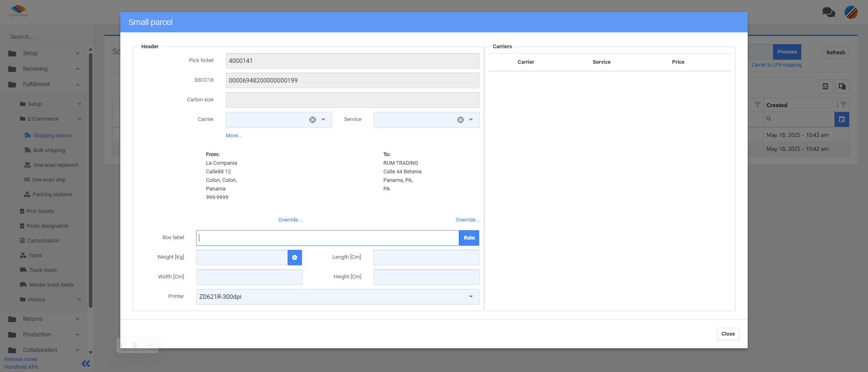Open the Handheld APK link
The width and height of the screenshot is (868, 372).
click(x=21, y=367)
